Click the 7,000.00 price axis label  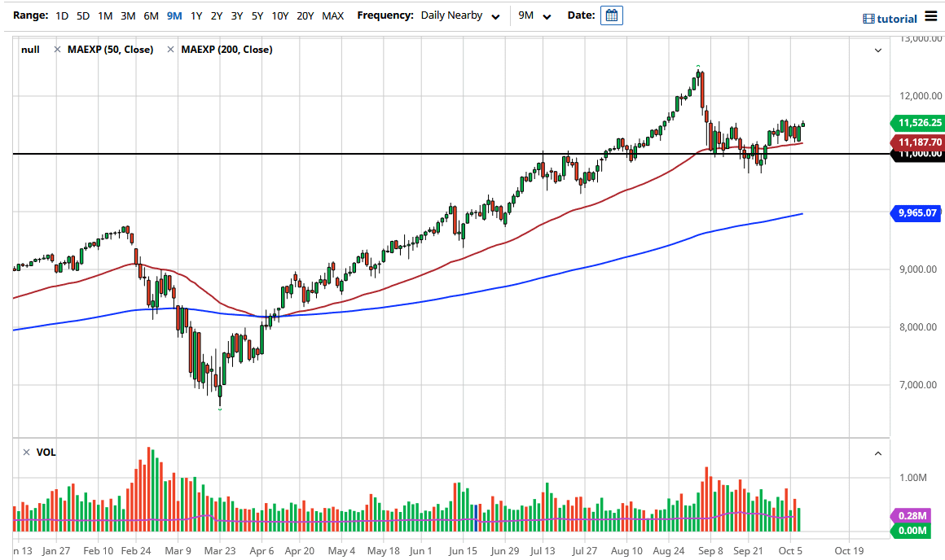(x=918, y=385)
